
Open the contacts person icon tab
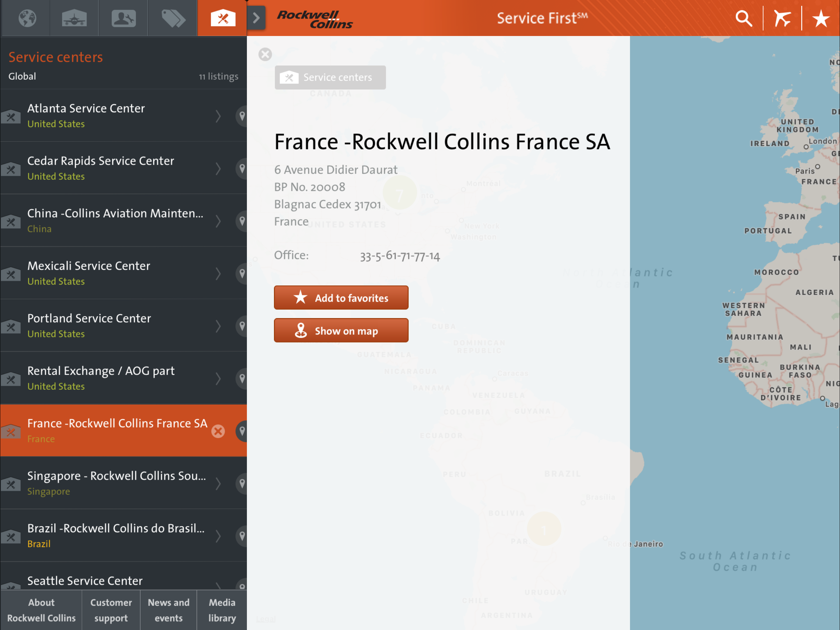point(123,18)
